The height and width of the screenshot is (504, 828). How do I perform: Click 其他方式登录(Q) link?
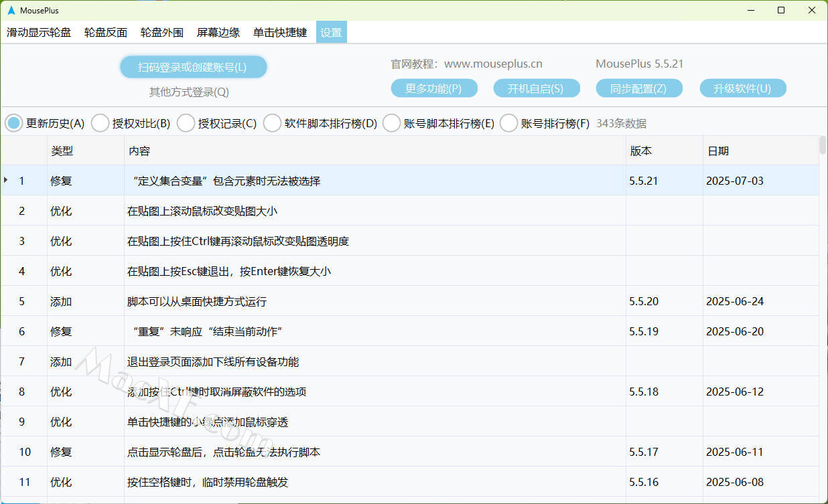189,92
